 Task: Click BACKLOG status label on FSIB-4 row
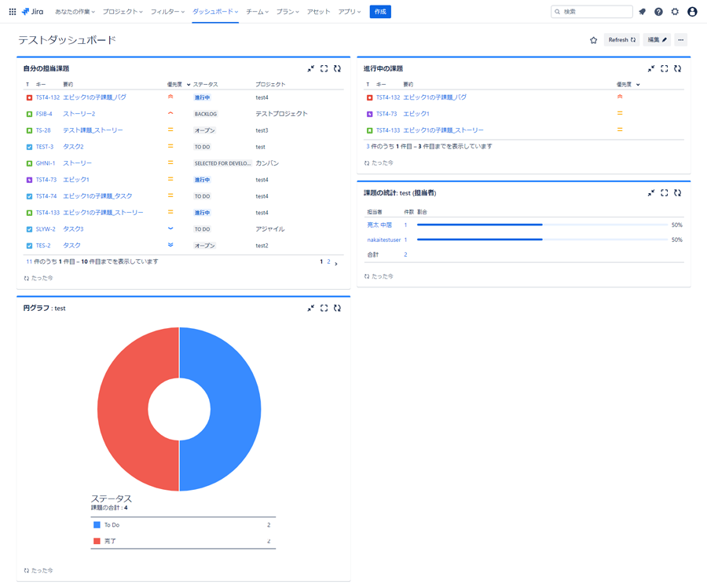206,114
